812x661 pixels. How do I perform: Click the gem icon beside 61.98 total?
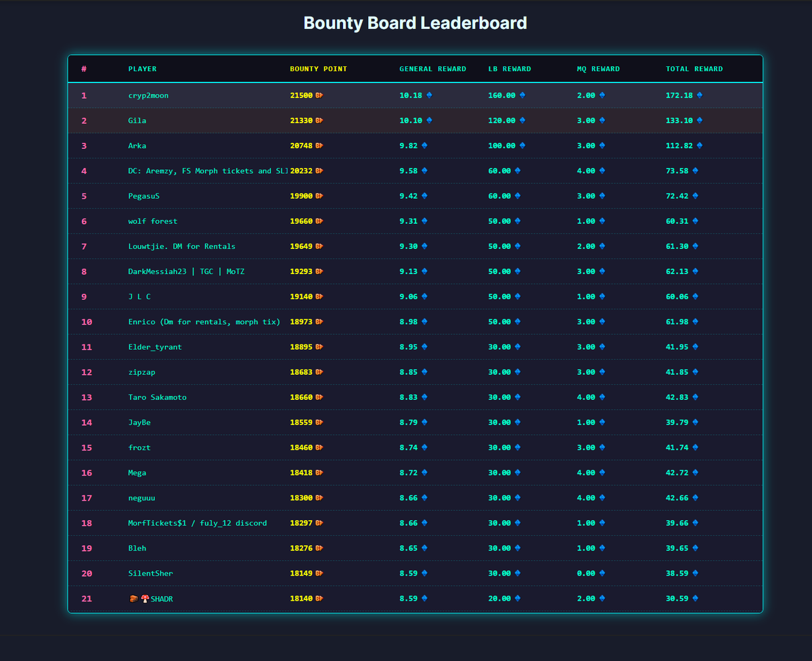[696, 321]
